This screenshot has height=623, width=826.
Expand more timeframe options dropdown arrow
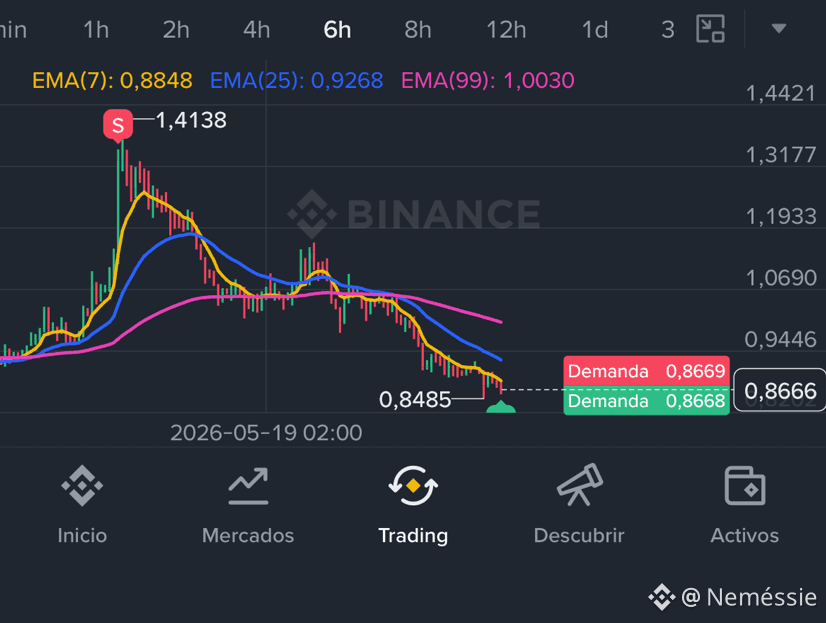coord(779,28)
